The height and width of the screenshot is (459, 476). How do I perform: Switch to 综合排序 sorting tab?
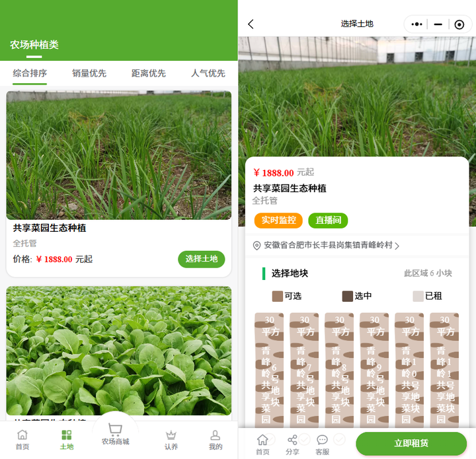point(30,73)
